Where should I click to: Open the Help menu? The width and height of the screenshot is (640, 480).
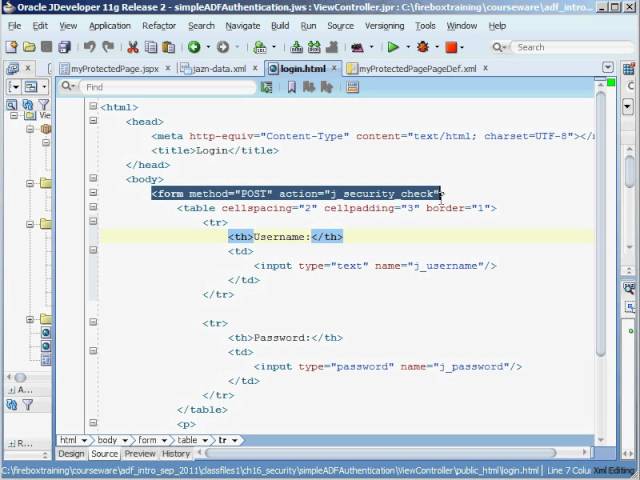(497, 26)
